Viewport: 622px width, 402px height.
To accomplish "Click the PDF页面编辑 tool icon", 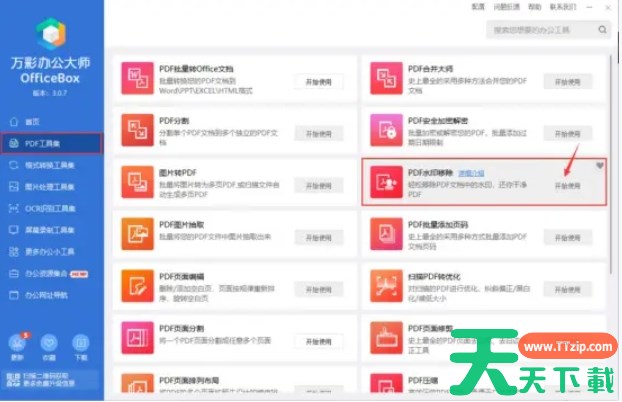I will coord(137,286).
